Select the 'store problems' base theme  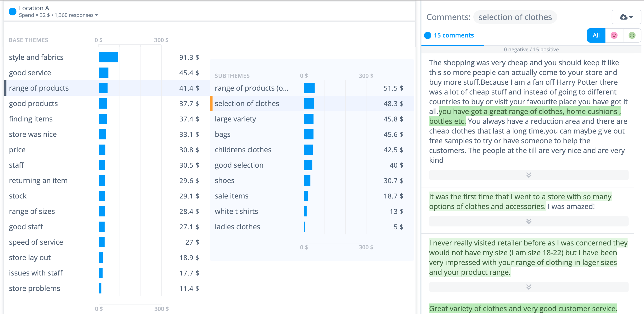pos(34,288)
